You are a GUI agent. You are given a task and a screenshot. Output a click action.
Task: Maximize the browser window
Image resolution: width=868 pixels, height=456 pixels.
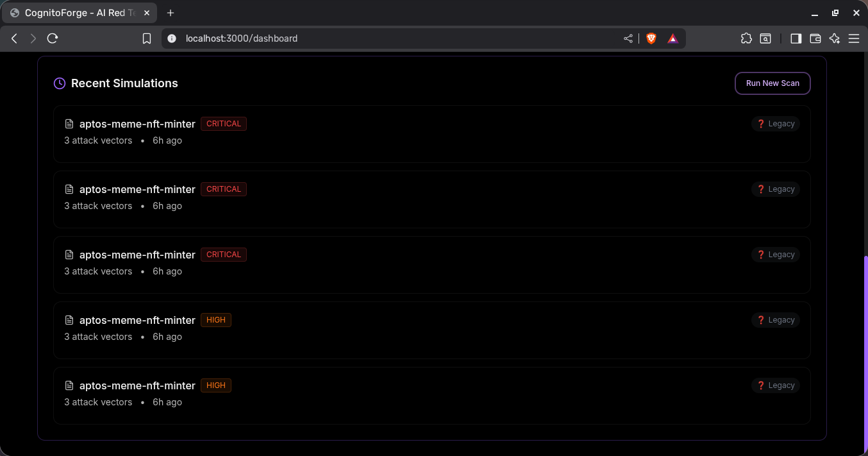835,13
